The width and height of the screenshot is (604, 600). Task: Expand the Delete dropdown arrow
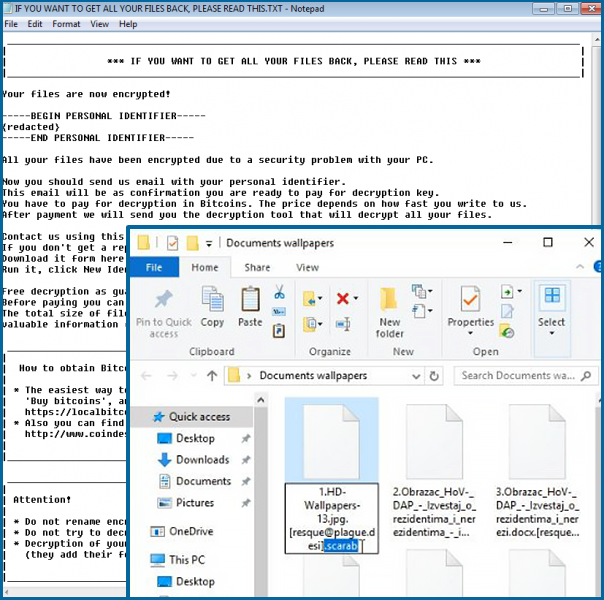(356, 298)
